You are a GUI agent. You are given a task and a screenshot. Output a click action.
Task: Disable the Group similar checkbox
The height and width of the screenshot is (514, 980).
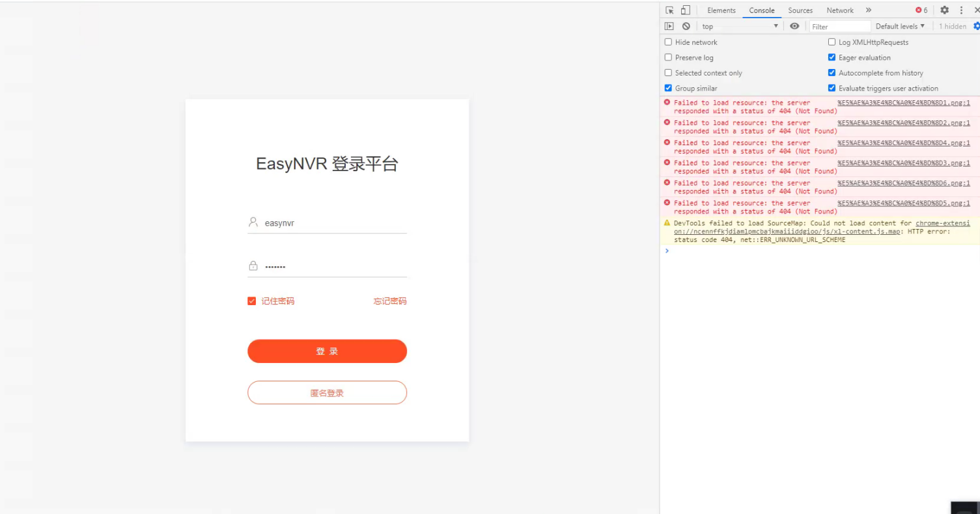click(x=668, y=88)
